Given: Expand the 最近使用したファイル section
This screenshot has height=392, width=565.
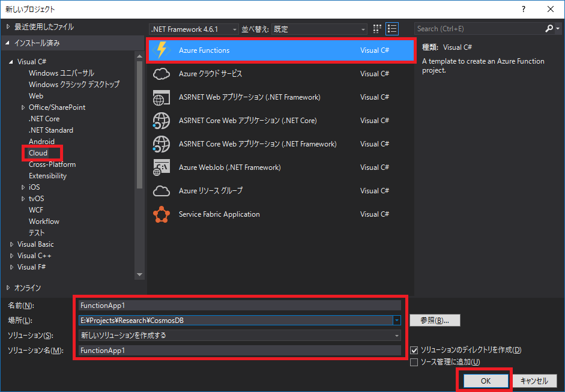Looking at the screenshot, I should coord(8,26).
